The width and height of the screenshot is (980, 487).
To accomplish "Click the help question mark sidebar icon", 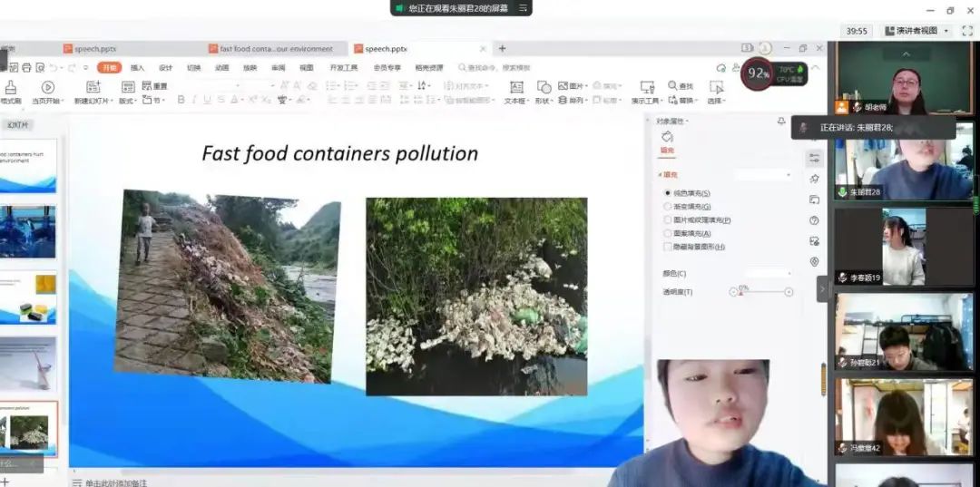I will coord(814,220).
